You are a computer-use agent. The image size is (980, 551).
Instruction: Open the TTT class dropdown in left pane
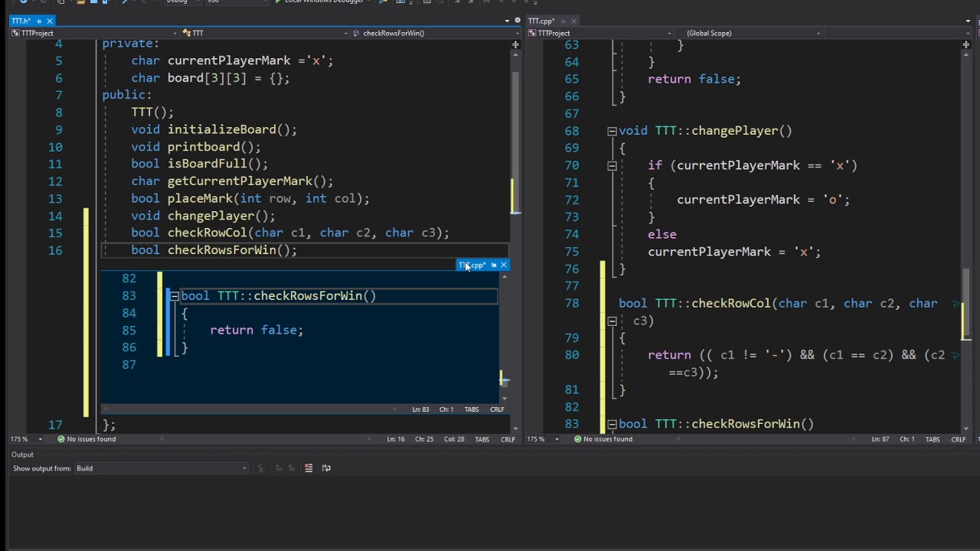point(266,33)
